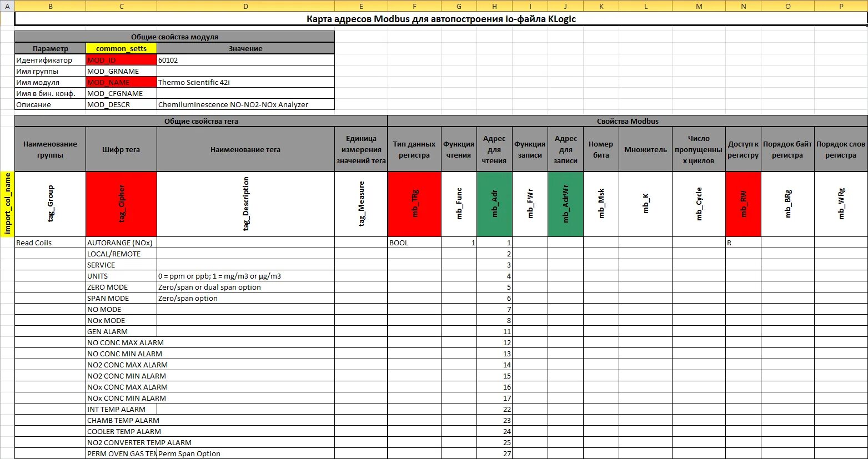The image size is (868, 459).
Task: Click the 'Общие свойства модуля' header cell
Action: 175,37
